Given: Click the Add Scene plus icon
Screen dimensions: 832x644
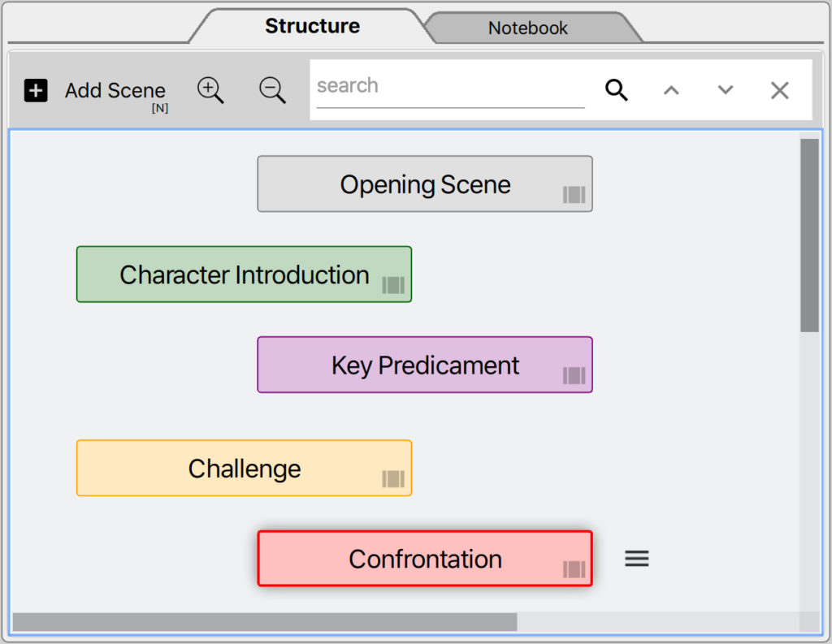Looking at the screenshot, I should (36, 90).
